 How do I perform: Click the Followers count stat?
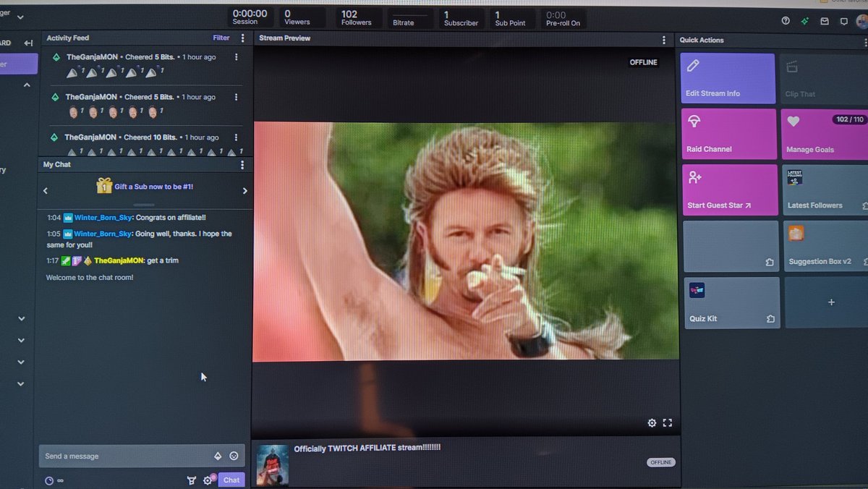tap(356, 18)
